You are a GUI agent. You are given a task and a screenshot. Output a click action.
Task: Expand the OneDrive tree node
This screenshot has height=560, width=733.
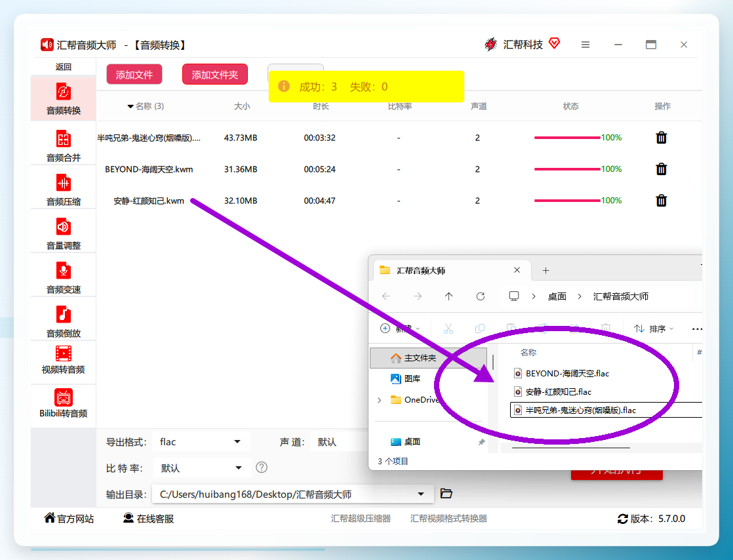(x=379, y=400)
